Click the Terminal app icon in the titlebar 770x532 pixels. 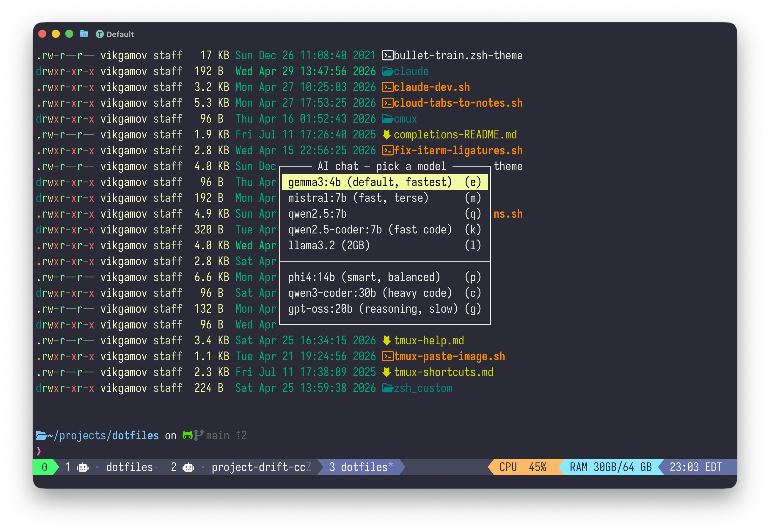coord(100,34)
